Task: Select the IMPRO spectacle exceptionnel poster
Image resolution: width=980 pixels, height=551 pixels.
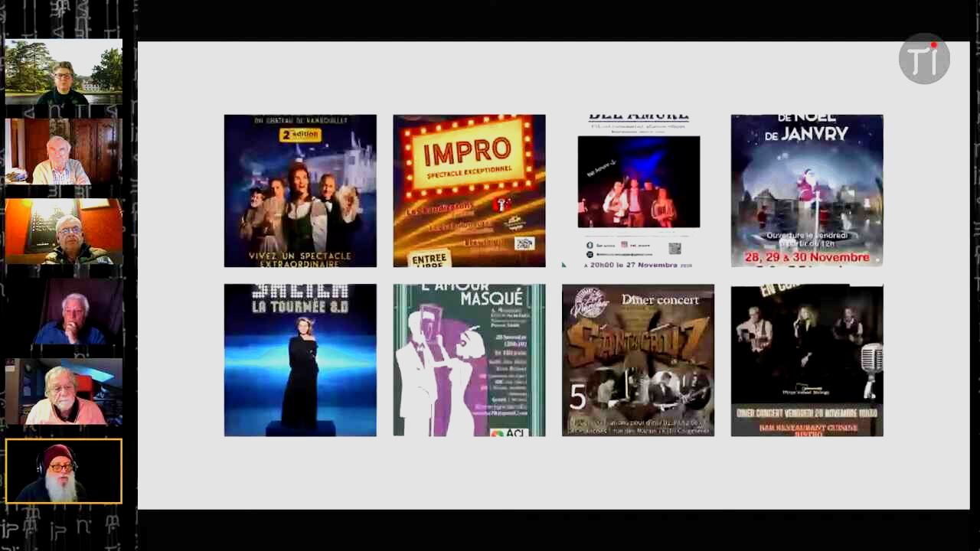Action: tap(469, 191)
